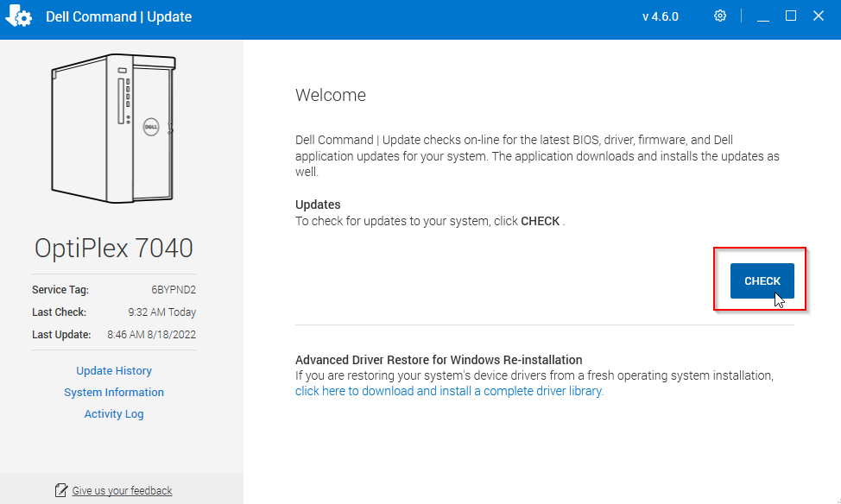Click the OptiPlex tower computer image
841x504 pixels.
[114, 129]
